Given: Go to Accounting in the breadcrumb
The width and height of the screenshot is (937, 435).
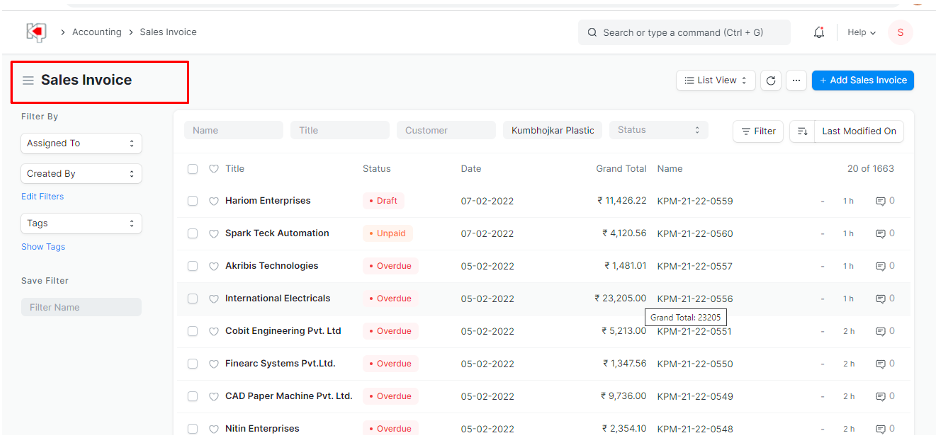Looking at the screenshot, I should (x=96, y=32).
